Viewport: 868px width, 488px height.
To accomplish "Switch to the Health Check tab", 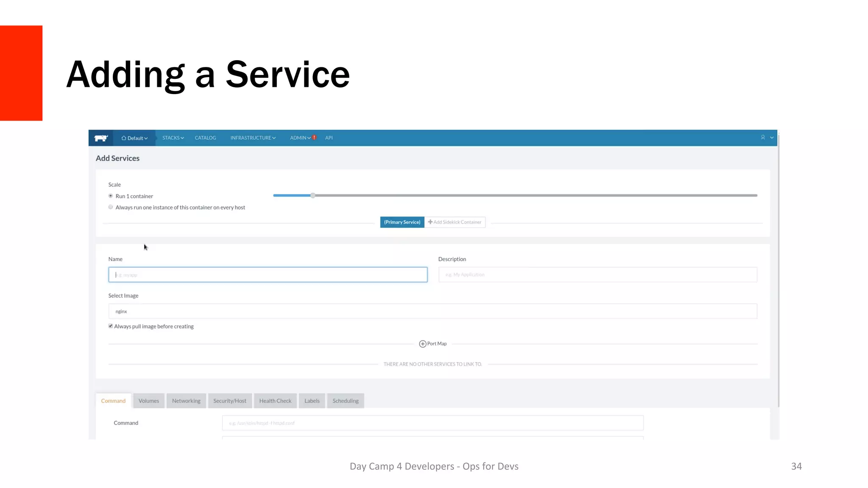I will click(275, 401).
